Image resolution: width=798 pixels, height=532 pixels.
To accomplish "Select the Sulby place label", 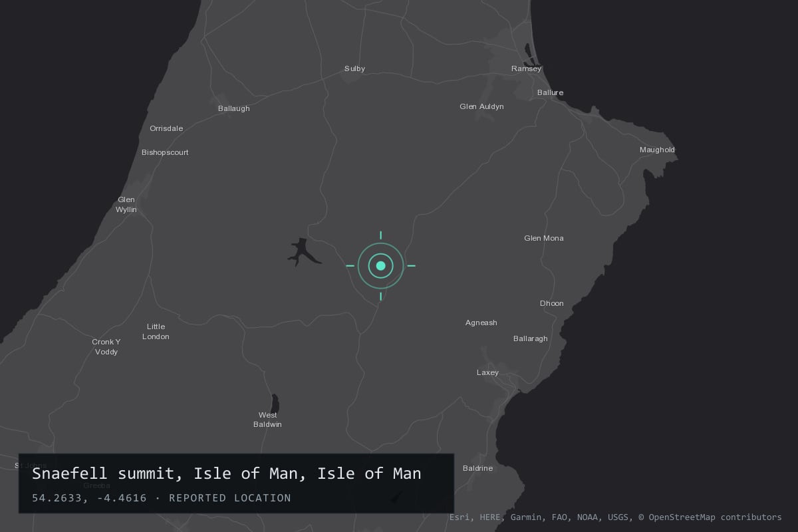I will tap(354, 68).
